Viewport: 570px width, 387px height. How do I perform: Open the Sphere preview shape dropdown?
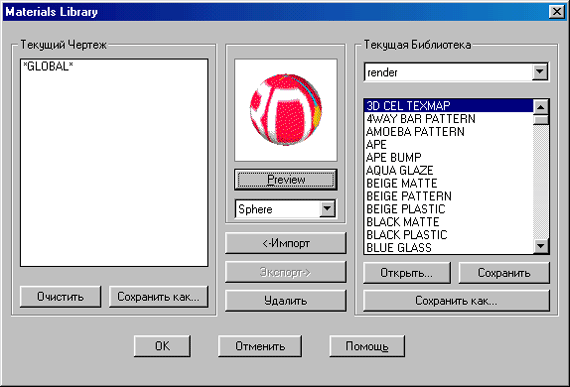[327, 209]
